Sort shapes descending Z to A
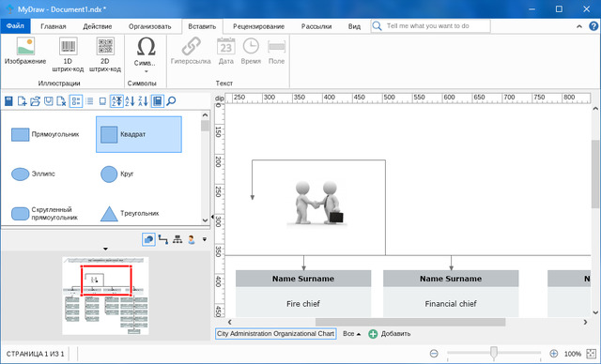Viewport: 601px width, 364px height. [x=143, y=101]
